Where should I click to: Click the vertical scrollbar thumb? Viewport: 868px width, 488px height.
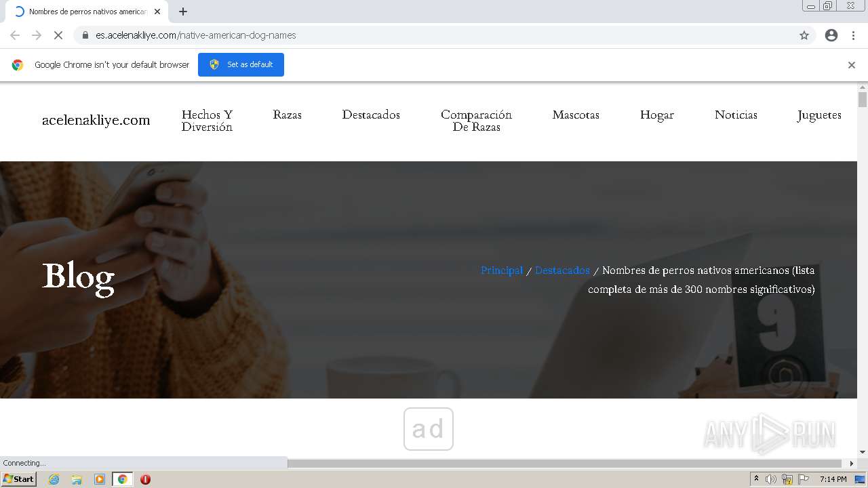tap(863, 100)
